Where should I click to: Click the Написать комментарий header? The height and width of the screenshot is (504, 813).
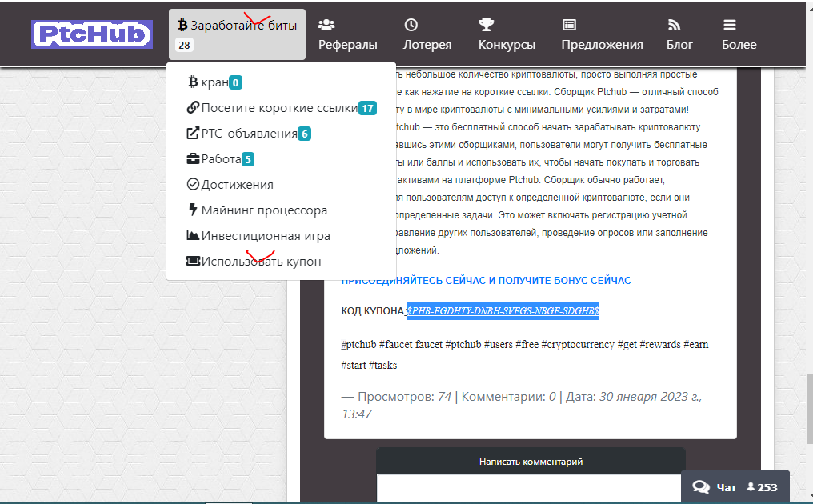click(x=531, y=461)
